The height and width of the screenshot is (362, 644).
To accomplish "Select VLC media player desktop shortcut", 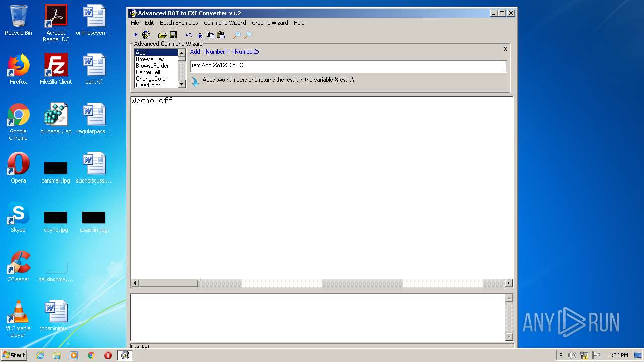I will 18,319.
